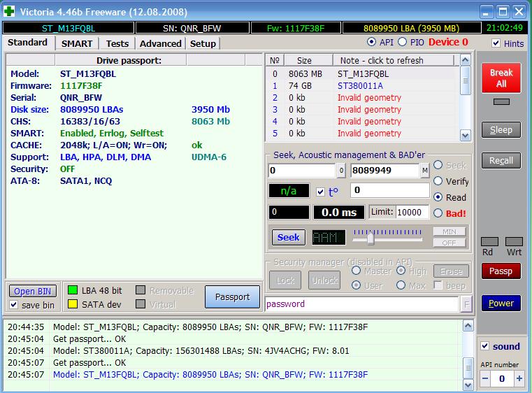
Task: Click the Seek button
Action: coord(289,237)
